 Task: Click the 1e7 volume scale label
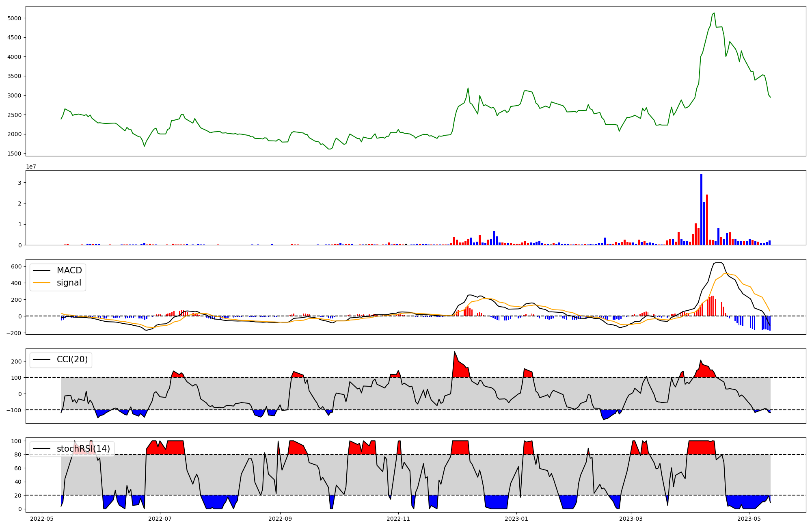[31, 167]
